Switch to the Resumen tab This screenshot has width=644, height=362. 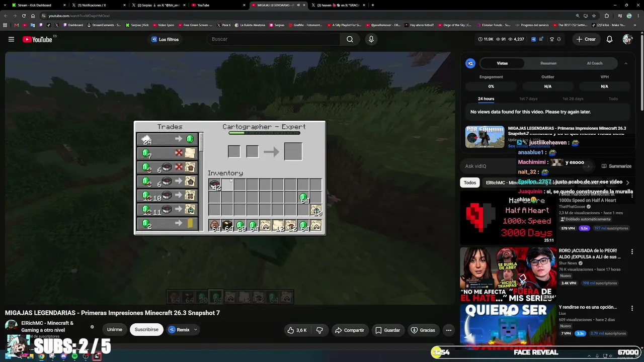click(x=548, y=63)
